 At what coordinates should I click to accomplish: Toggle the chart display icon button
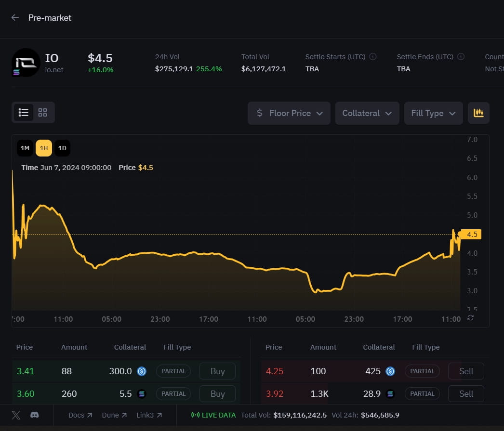point(478,113)
